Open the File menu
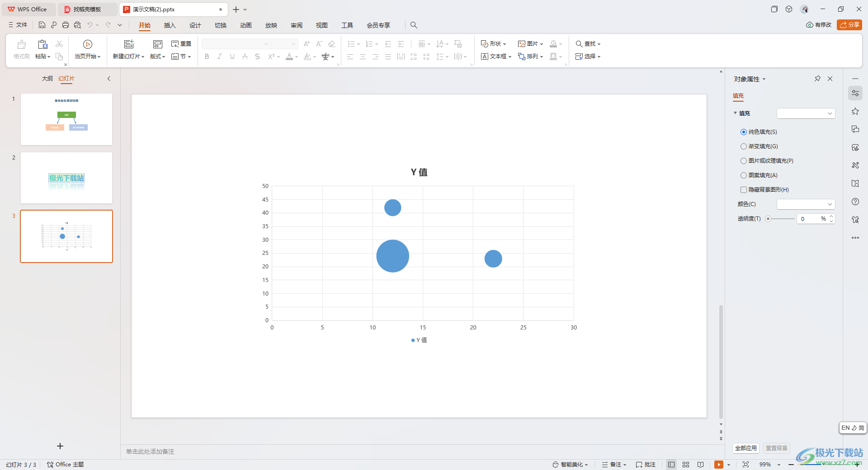Image resolution: width=868 pixels, height=470 pixels. 18,25
